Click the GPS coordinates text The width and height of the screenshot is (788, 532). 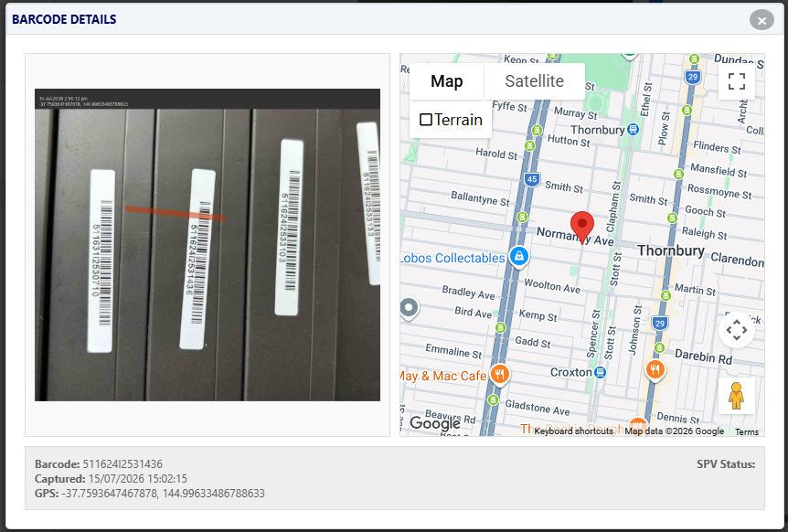(163, 494)
